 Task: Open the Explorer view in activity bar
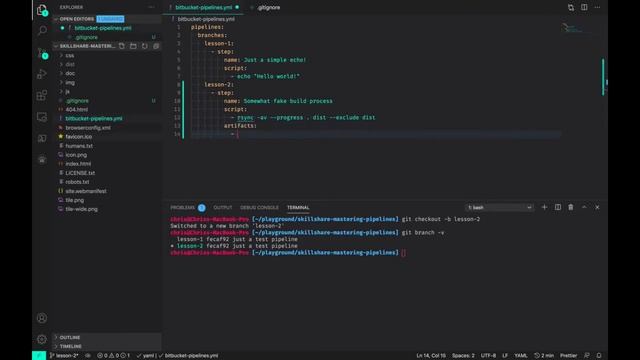coord(42,10)
